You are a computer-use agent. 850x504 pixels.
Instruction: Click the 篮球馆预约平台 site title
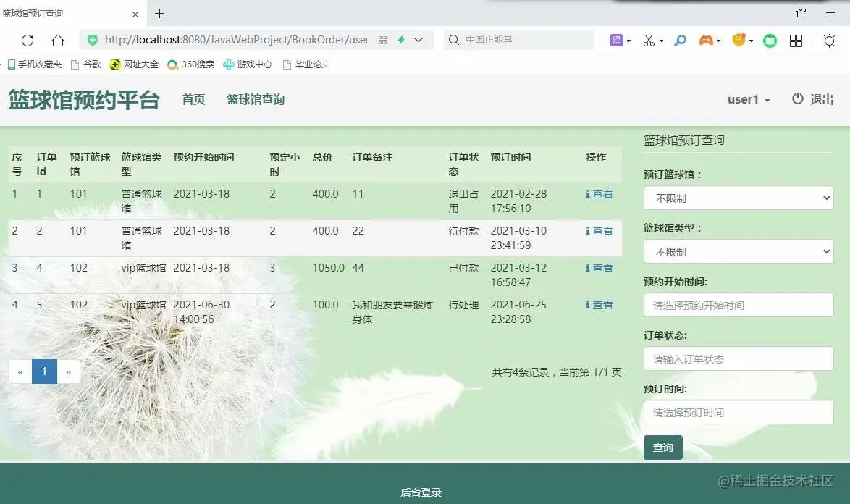click(84, 100)
